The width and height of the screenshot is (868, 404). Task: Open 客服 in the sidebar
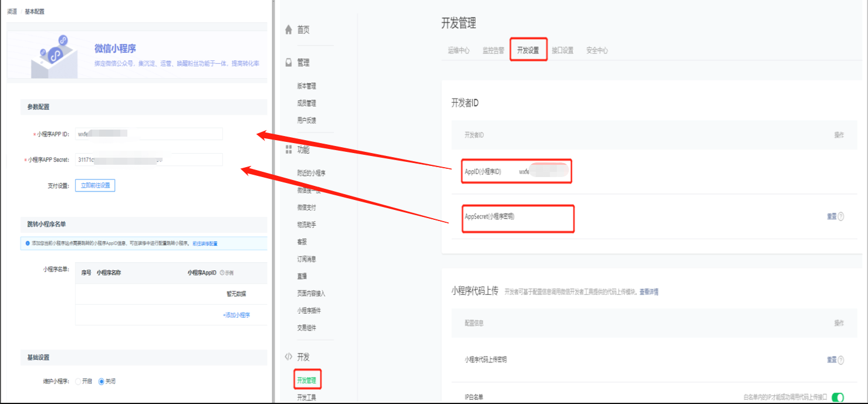point(302,242)
